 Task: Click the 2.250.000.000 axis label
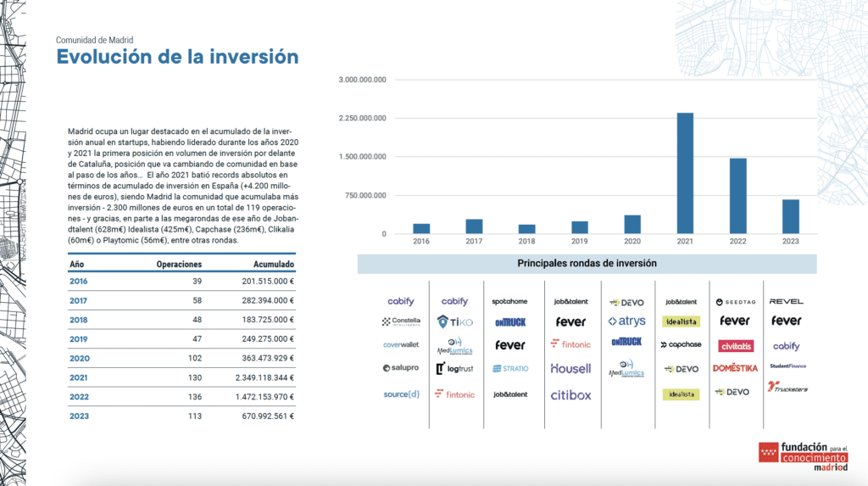coord(363,118)
